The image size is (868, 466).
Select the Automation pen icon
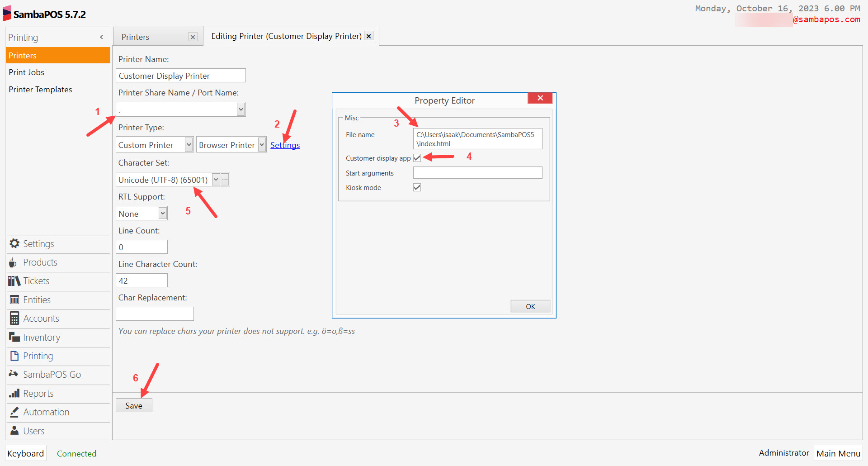coord(14,412)
